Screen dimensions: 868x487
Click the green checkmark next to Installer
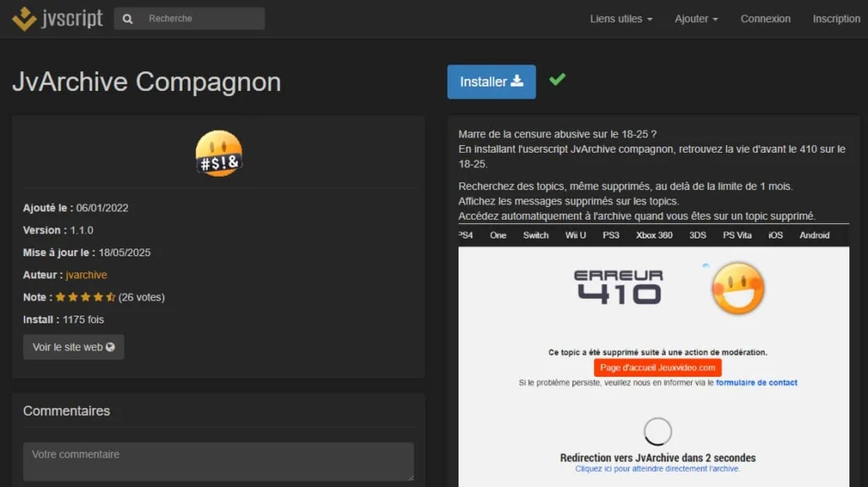557,80
